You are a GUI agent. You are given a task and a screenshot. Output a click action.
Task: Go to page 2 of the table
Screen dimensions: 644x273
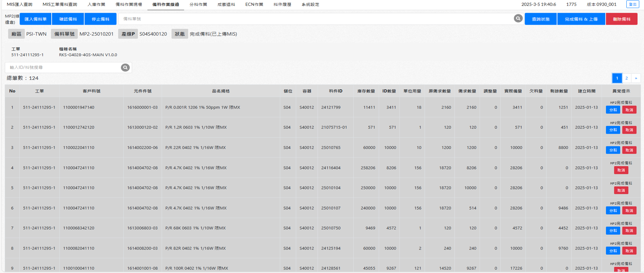click(626, 78)
